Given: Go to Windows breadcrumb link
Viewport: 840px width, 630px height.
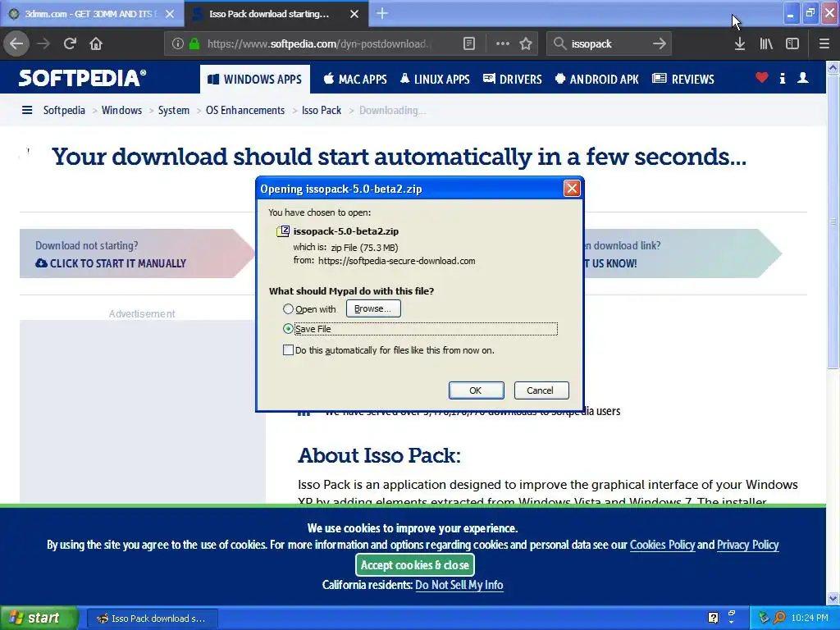Looking at the screenshot, I should (121, 111).
